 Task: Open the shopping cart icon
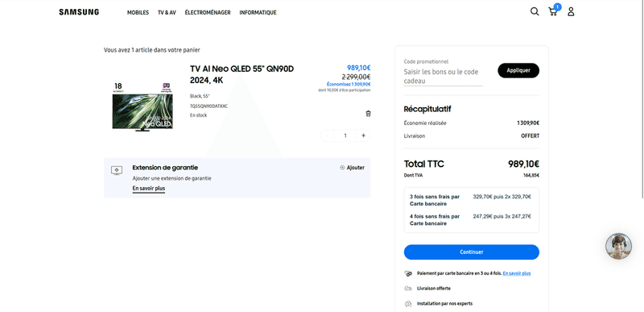553,11
